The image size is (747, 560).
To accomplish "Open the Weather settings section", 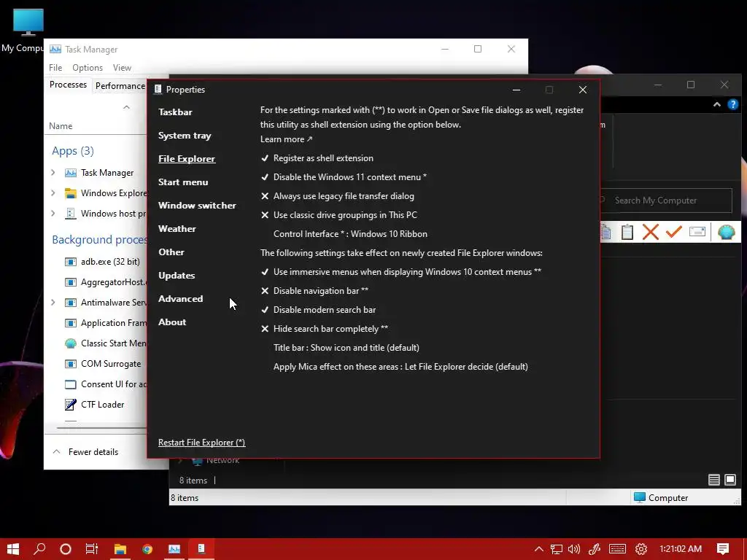I will point(177,229).
